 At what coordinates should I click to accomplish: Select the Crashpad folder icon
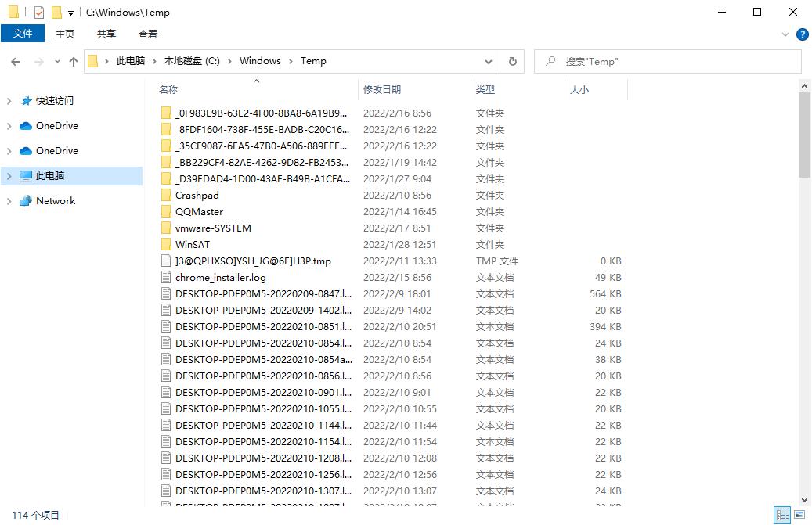click(x=166, y=196)
